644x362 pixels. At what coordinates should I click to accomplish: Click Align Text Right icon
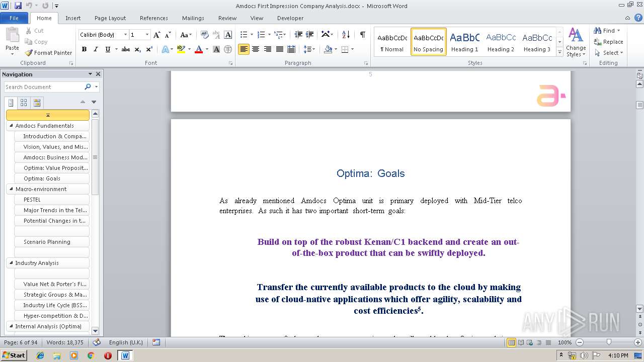[268, 49]
